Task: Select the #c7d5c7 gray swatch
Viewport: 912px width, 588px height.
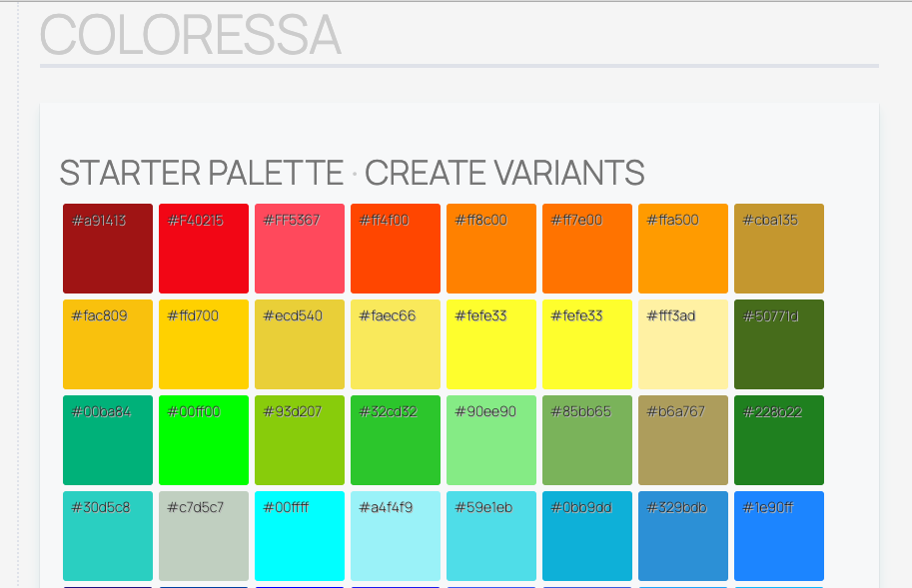Action: [203, 536]
